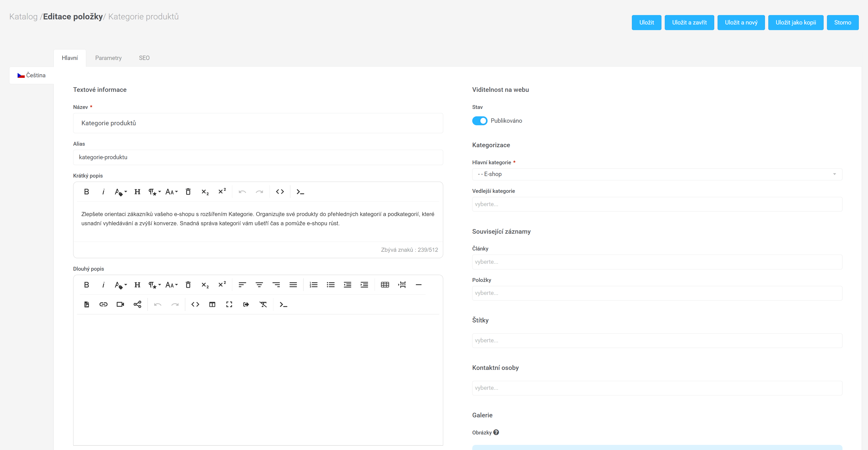Insert numbered list in Dlouhý popis
Viewport: 868px width, 450px height.
(313, 285)
